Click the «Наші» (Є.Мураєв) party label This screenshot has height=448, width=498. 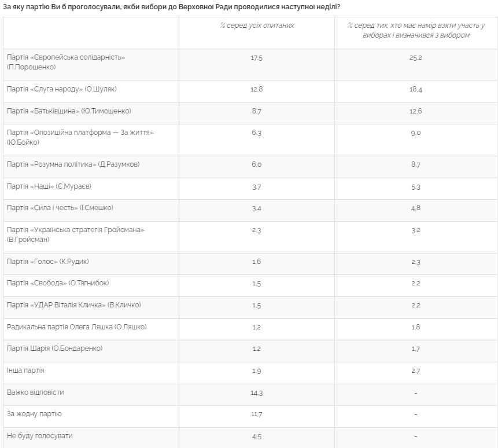coord(49,186)
